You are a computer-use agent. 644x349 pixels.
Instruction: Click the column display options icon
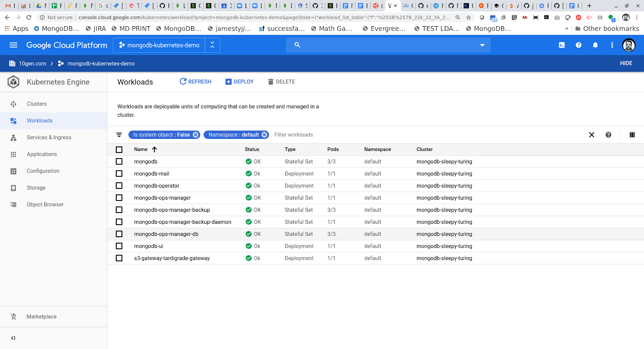coord(632,135)
